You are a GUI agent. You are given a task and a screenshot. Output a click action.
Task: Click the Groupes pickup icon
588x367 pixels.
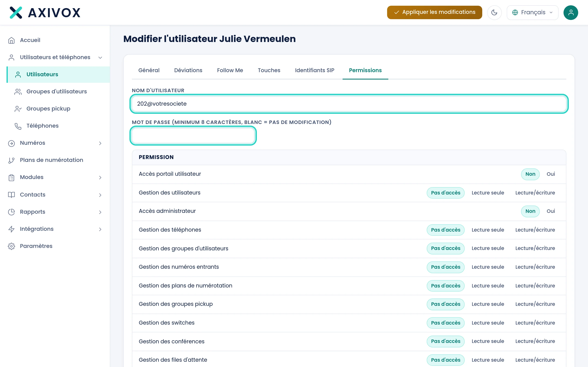click(18, 109)
